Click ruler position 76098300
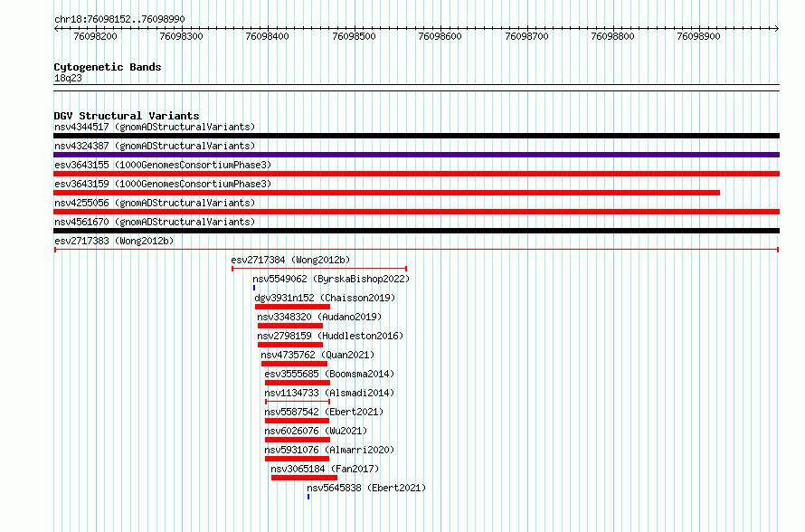This screenshot has width=805, height=532. pyautogui.click(x=181, y=36)
